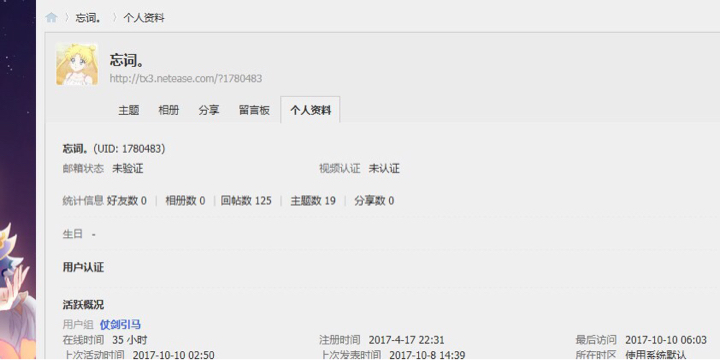Click last visit time 2017-10-10 06:03
Screen dimensions: 720x360
(666, 340)
